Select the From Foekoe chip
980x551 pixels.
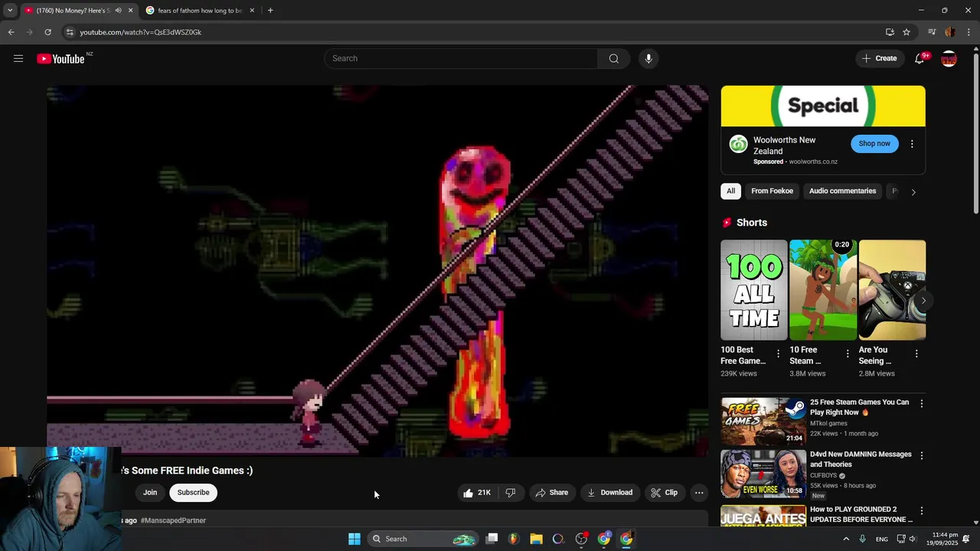[772, 191]
